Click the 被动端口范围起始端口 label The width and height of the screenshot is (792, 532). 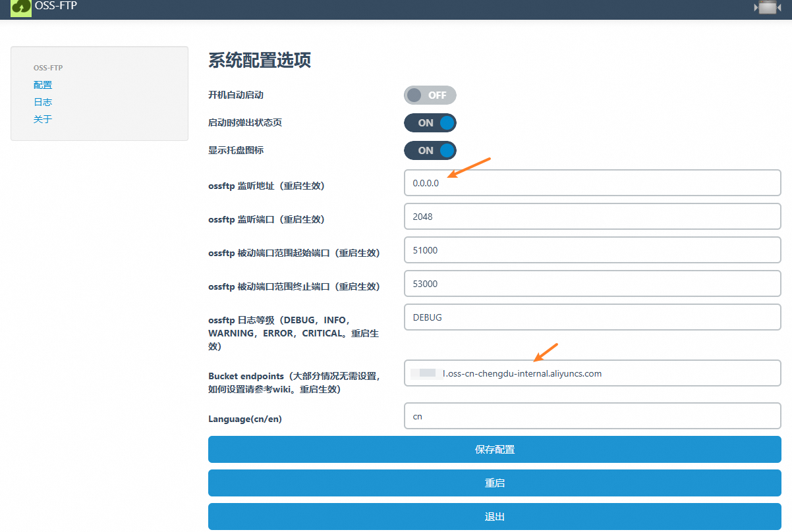click(x=294, y=253)
